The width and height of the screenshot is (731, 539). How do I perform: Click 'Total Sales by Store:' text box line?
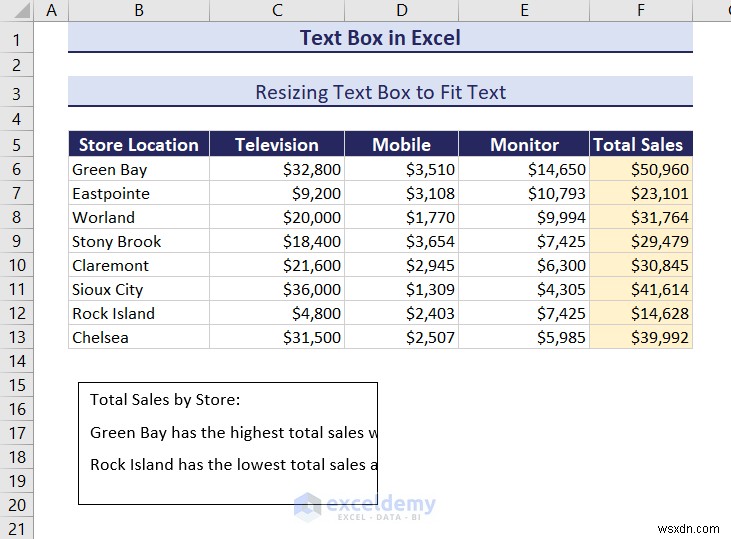click(x=165, y=400)
